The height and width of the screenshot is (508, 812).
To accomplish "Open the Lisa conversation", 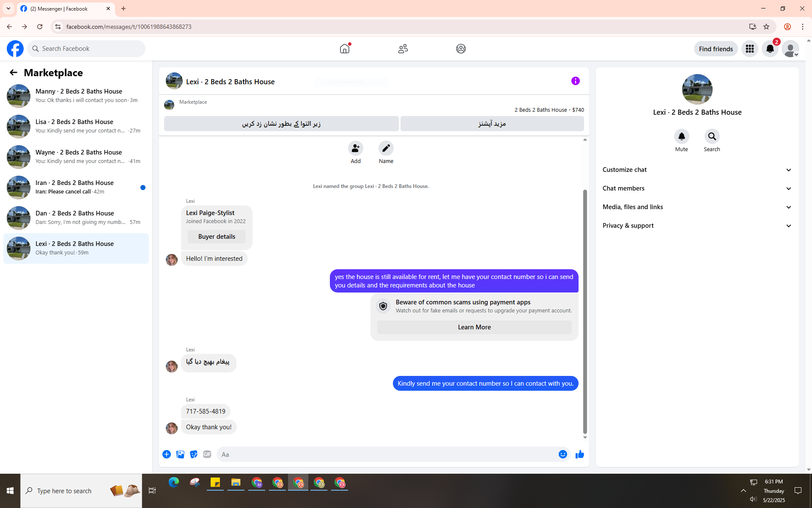I will pos(76,126).
